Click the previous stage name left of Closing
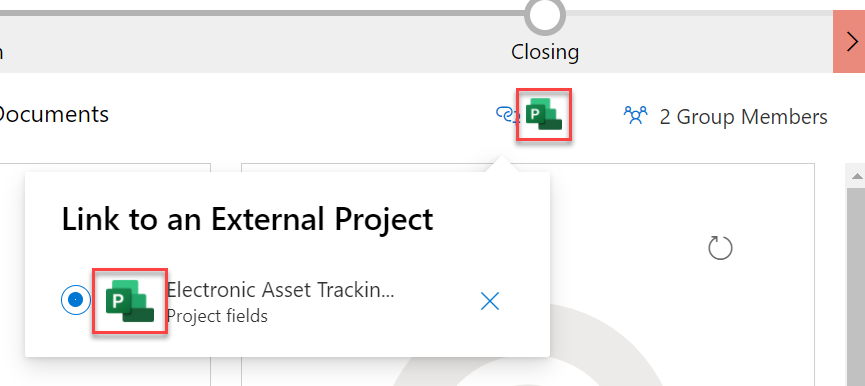The height and width of the screenshot is (386, 865). [x=2, y=52]
